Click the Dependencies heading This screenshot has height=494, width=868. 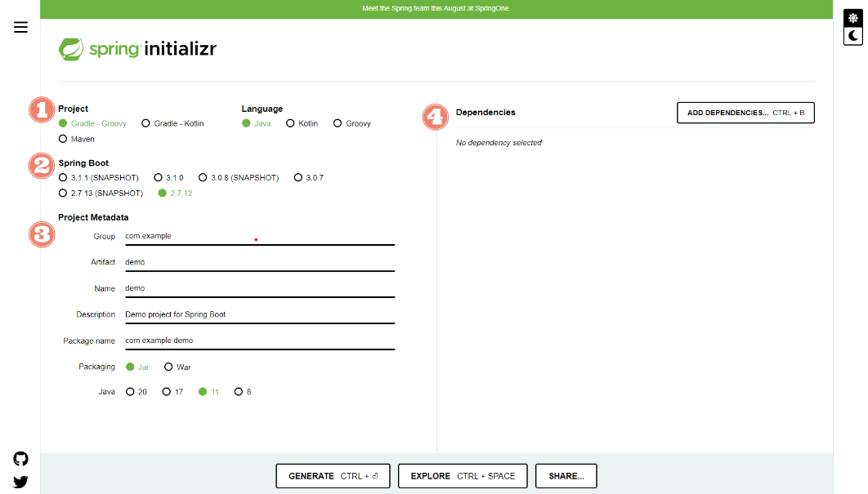[485, 113]
